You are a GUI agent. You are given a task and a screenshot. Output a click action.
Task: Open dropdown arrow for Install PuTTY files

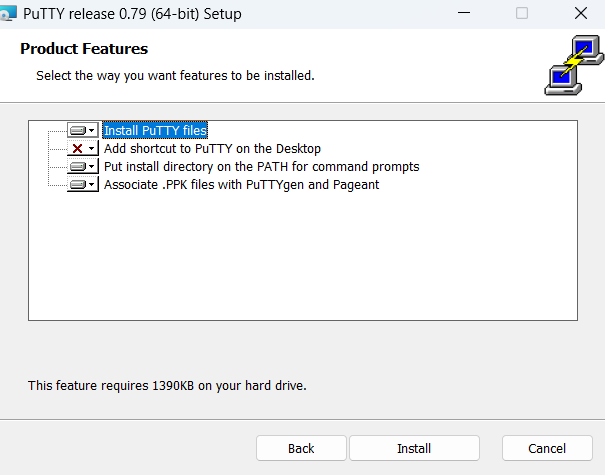92,130
